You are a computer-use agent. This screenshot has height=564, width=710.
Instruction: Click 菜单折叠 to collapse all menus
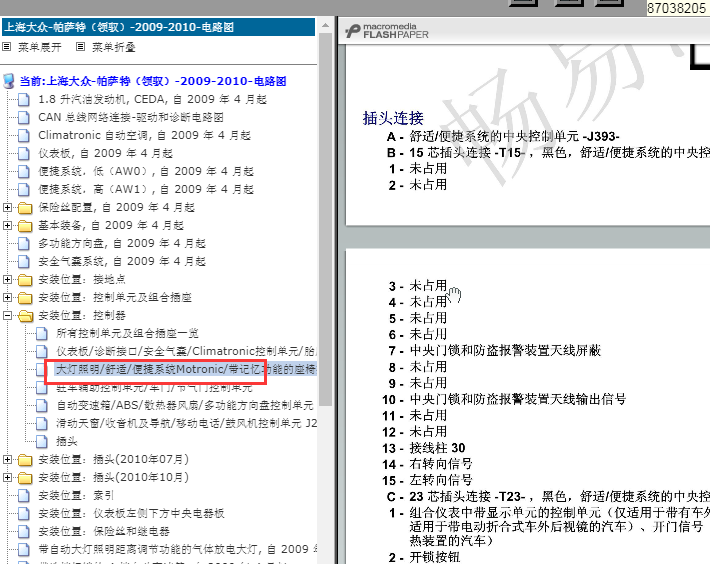114,47
